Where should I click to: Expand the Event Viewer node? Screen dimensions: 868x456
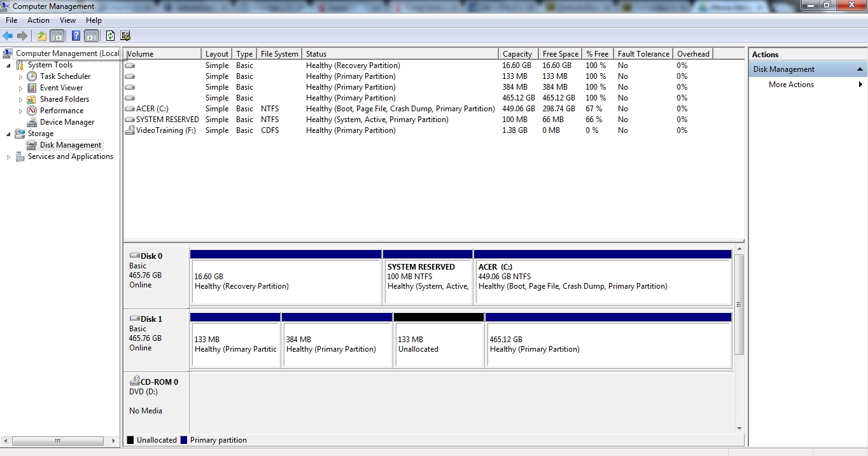tap(20, 88)
